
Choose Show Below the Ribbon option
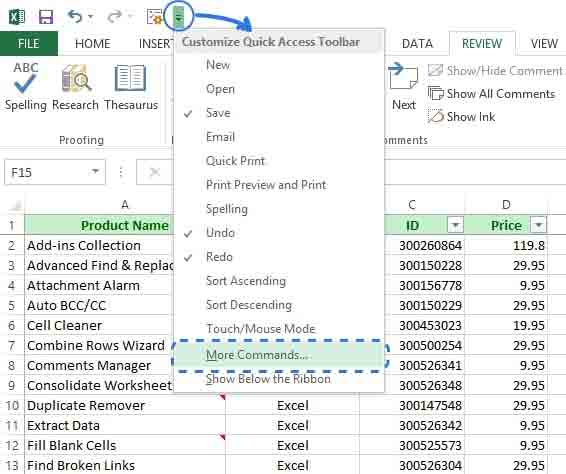click(268, 379)
